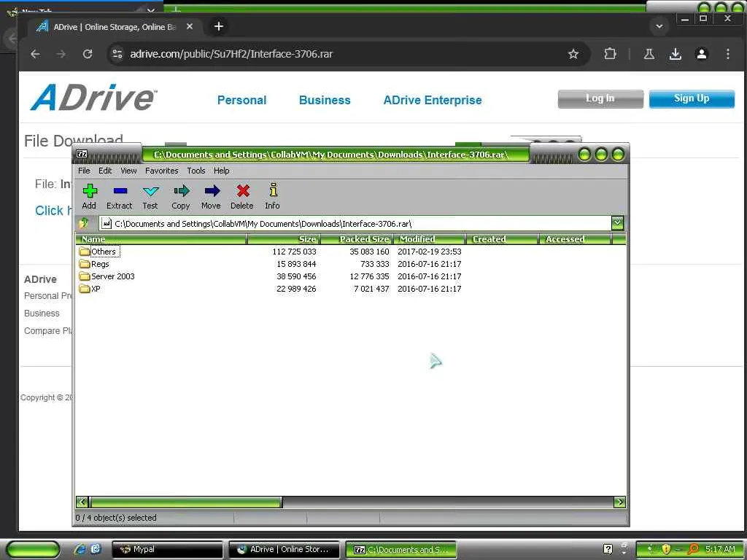This screenshot has width=747, height=560.
Task: Click the Business footer link on ADrive page
Action: (42, 314)
